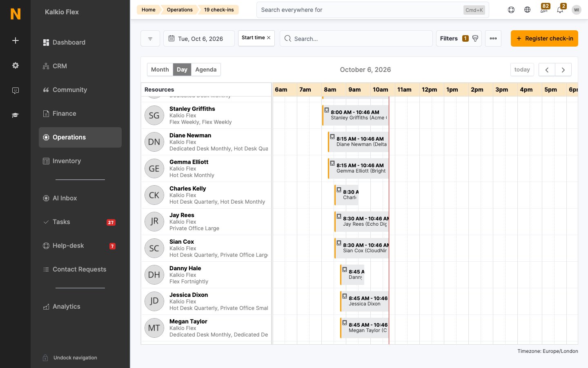Open Finance in the sidebar
588x368 pixels.
tap(80, 114)
